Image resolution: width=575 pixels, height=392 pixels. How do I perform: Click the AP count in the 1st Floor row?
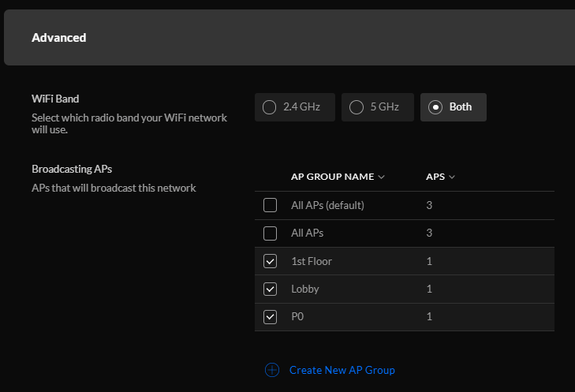click(429, 261)
